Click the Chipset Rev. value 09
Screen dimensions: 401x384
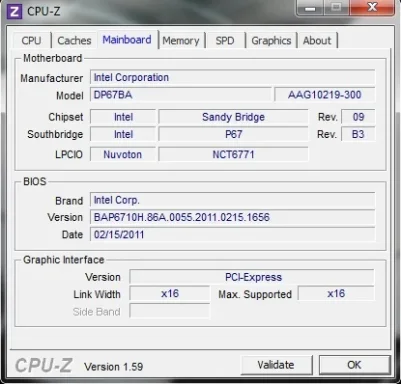(358, 117)
